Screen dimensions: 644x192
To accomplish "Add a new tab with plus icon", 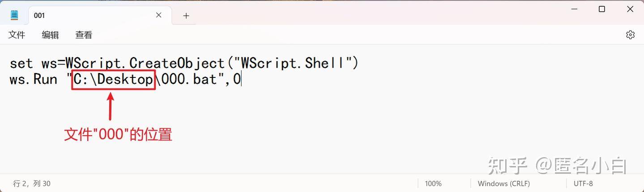I will pyautogui.click(x=186, y=16).
